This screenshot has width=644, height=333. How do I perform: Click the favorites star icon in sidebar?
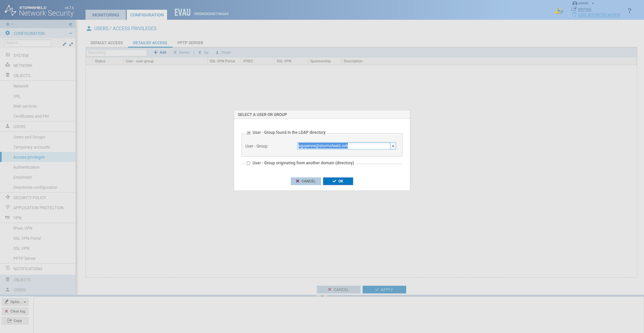(x=7, y=24)
